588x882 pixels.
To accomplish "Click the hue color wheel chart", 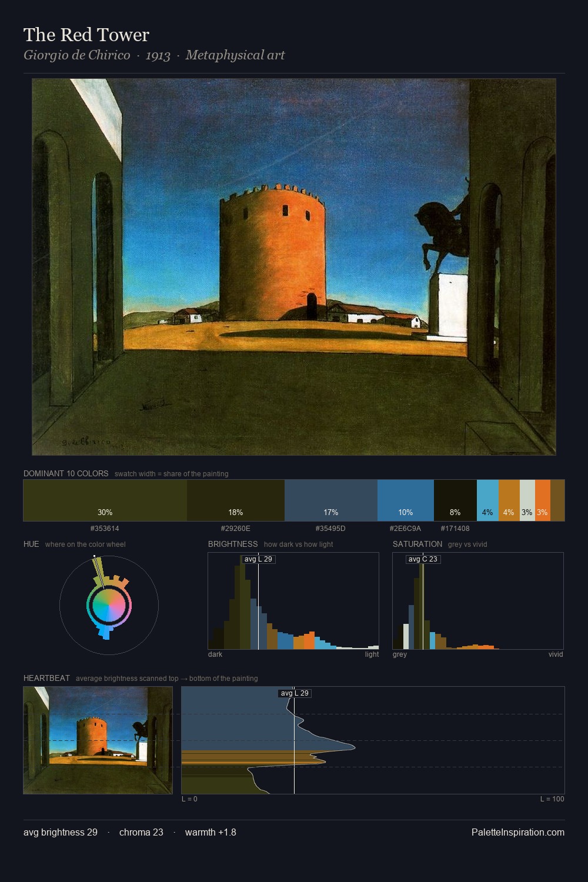I will [x=109, y=605].
